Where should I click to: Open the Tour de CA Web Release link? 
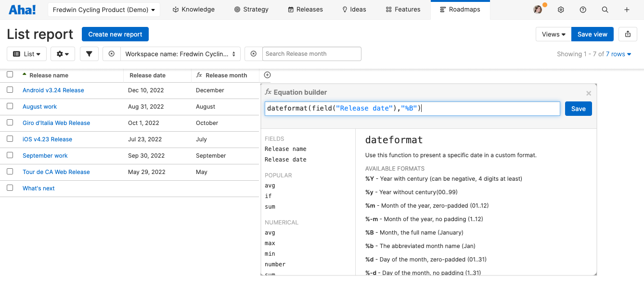tap(56, 172)
